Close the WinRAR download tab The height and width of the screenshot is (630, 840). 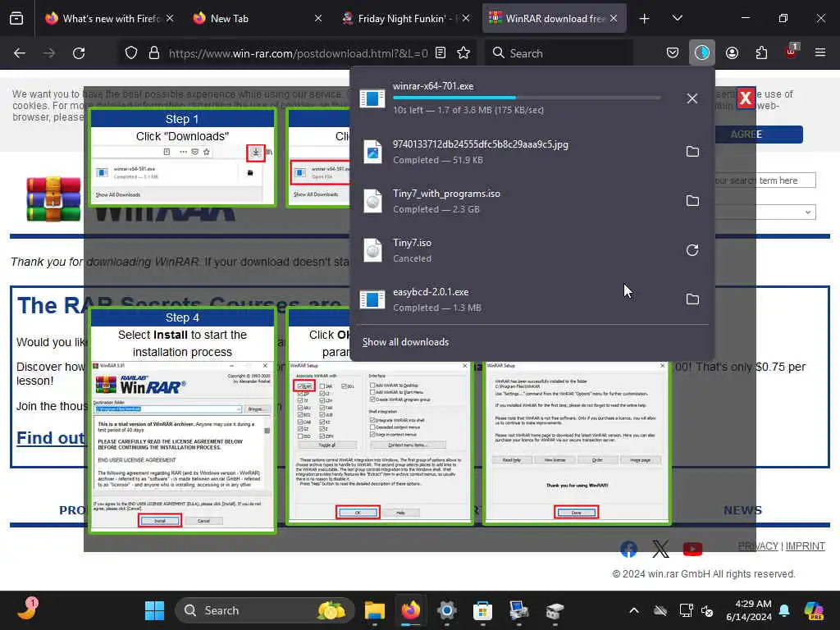pos(614,18)
